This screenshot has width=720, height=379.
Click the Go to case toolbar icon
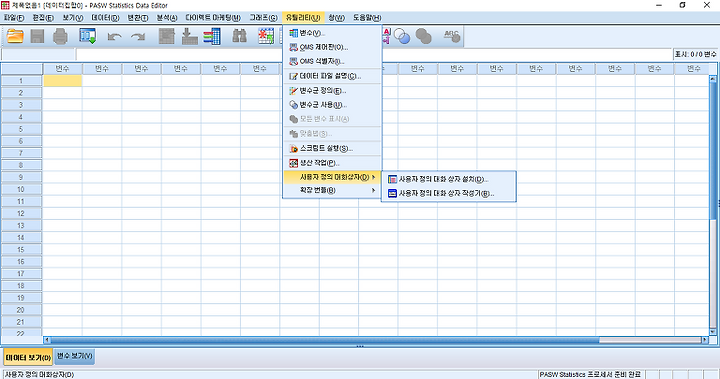167,36
